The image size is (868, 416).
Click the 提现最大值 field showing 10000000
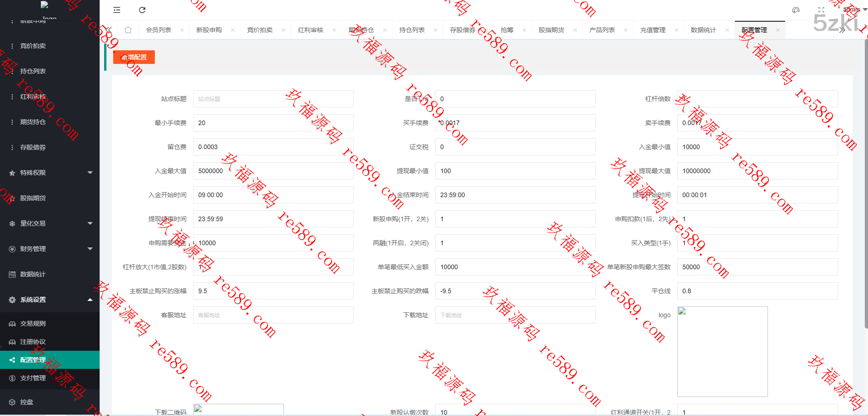point(758,171)
